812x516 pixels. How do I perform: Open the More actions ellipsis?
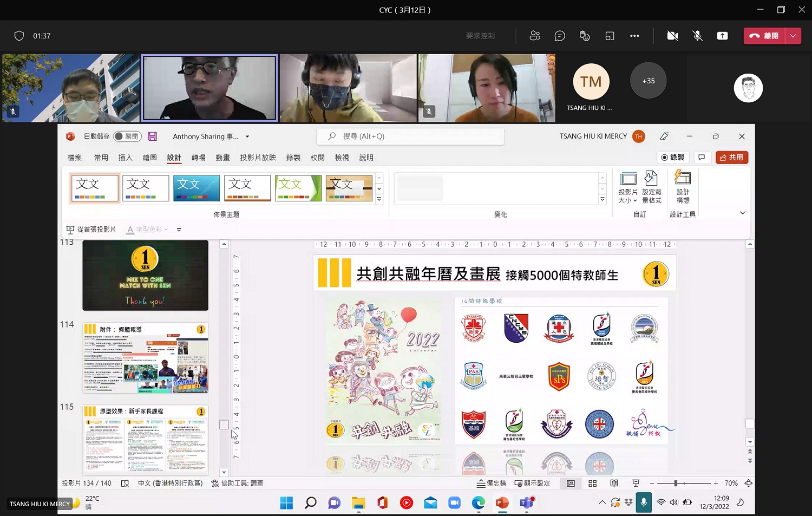[x=634, y=36]
